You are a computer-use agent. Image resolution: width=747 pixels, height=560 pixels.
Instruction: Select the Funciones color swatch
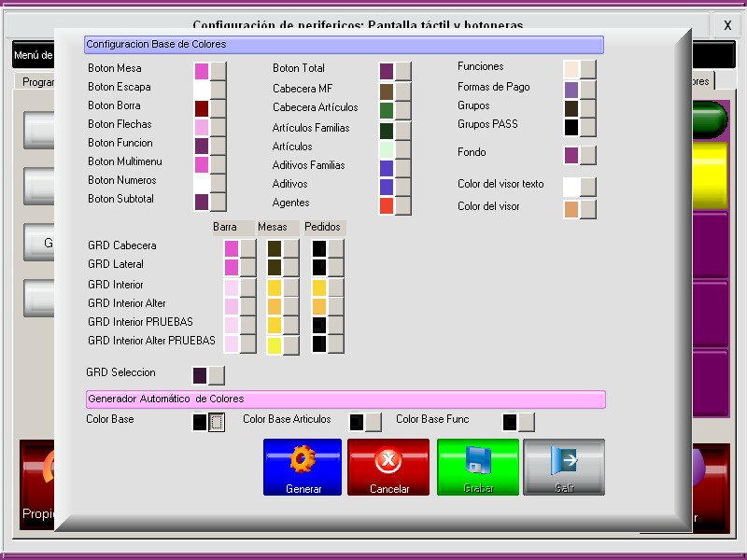pyautogui.click(x=571, y=69)
